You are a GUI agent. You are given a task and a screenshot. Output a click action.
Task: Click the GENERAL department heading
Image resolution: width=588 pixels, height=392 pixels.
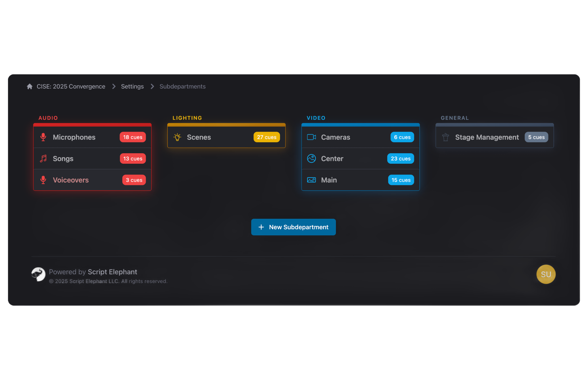(x=455, y=118)
